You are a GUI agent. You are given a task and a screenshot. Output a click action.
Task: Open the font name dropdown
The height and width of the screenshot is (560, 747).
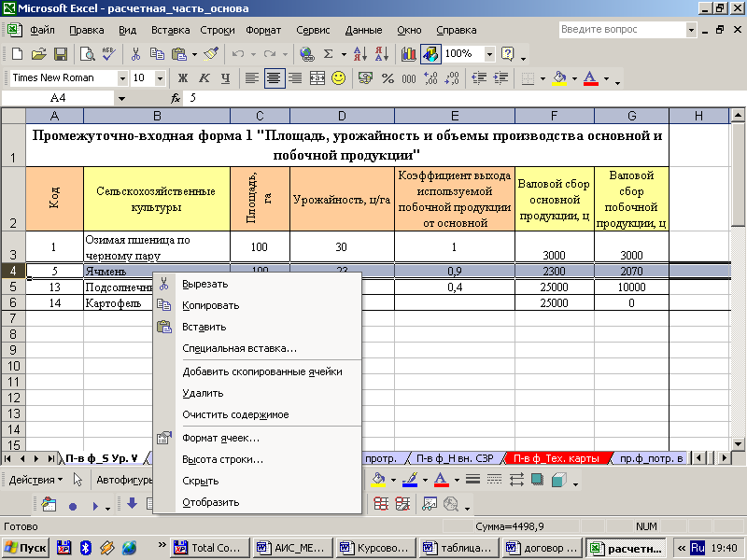(122, 78)
